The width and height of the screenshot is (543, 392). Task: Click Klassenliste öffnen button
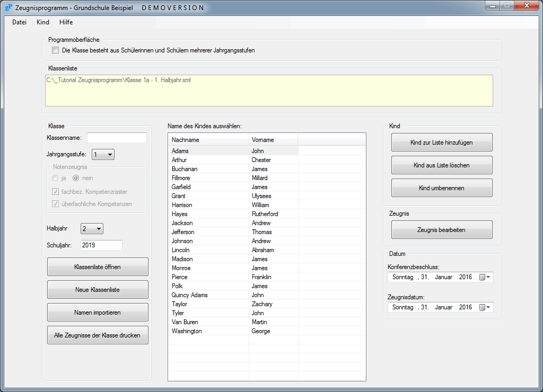pos(98,267)
